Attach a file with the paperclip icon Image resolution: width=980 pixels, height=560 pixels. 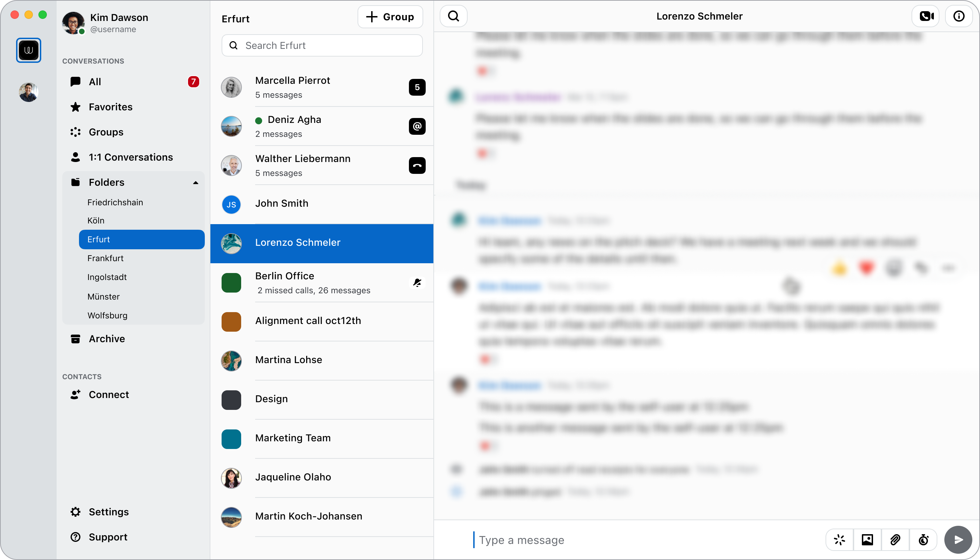(x=895, y=540)
